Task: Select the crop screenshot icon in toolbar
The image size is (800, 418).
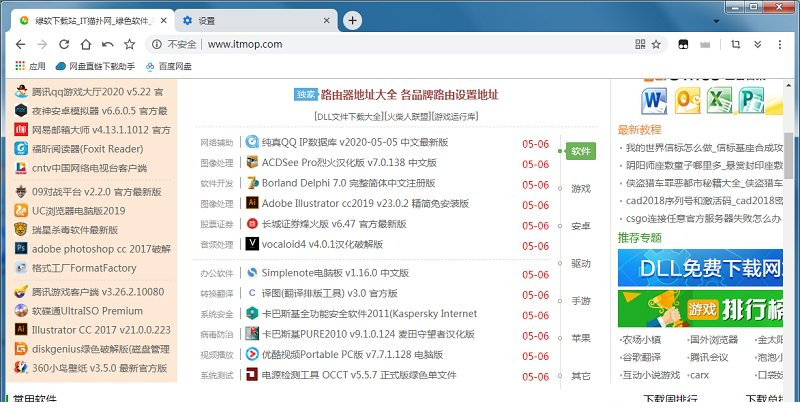Action: pyautogui.click(x=736, y=44)
